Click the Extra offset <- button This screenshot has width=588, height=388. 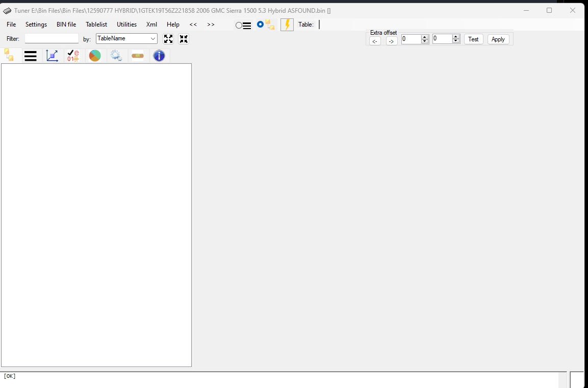375,41
